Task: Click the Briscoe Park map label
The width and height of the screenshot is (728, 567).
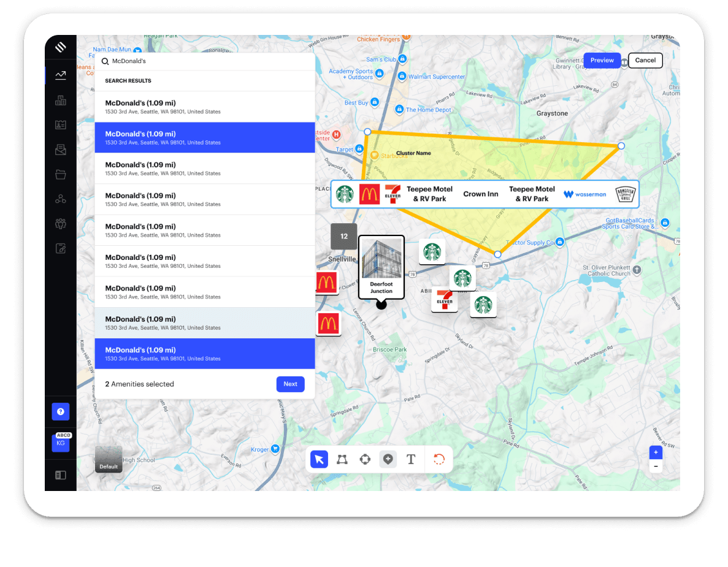Action: pyautogui.click(x=389, y=350)
